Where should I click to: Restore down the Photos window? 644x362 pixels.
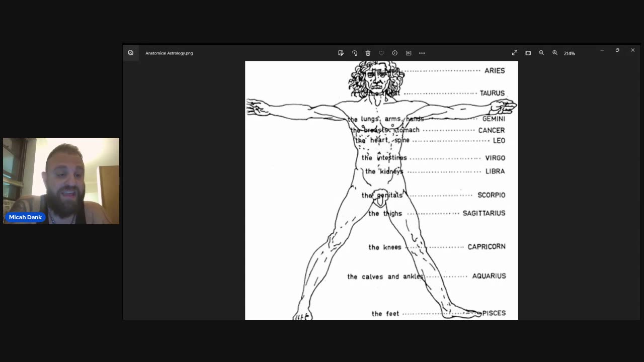pyautogui.click(x=617, y=50)
